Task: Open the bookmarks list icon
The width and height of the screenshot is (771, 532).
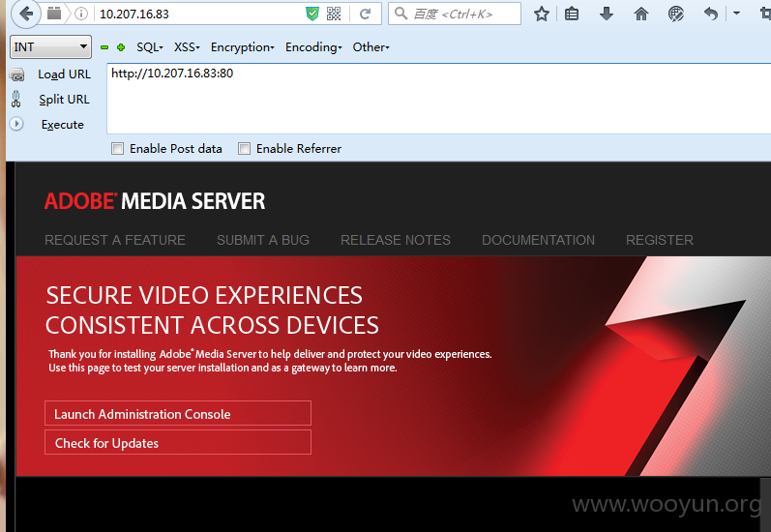Action: coord(572,14)
